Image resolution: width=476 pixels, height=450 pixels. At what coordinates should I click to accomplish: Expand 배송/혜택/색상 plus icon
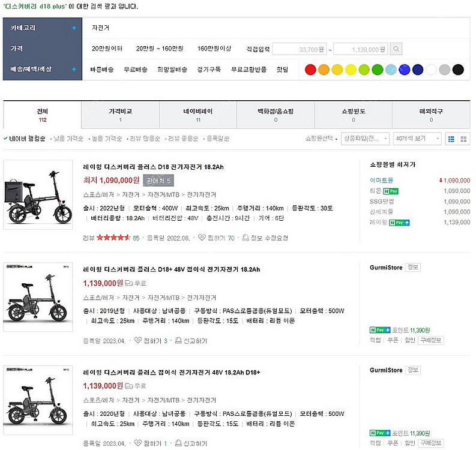pyautogui.click(x=74, y=69)
